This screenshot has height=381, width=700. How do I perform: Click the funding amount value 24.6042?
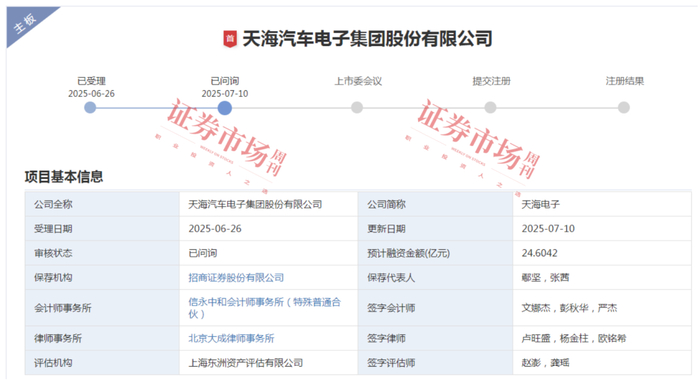pos(539,253)
